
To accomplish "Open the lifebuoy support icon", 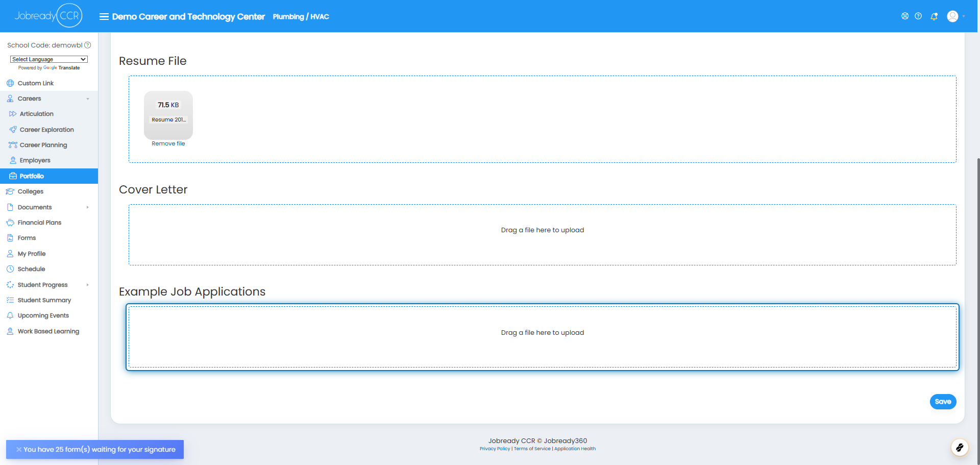I will point(905,16).
